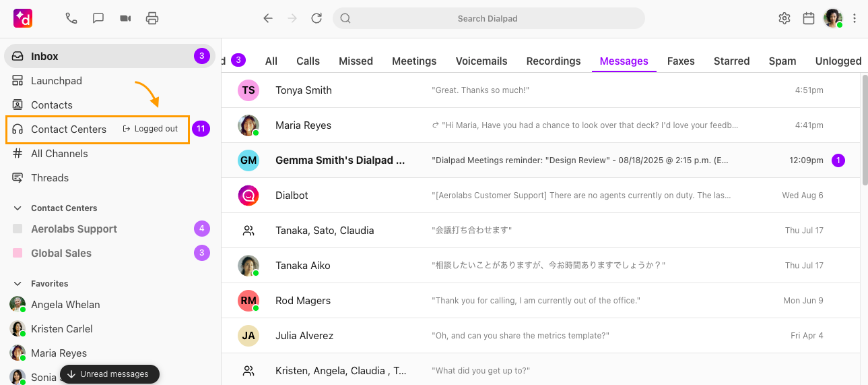The width and height of the screenshot is (868, 385).
Task: Switch to the Faxes tab
Action: tap(681, 61)
